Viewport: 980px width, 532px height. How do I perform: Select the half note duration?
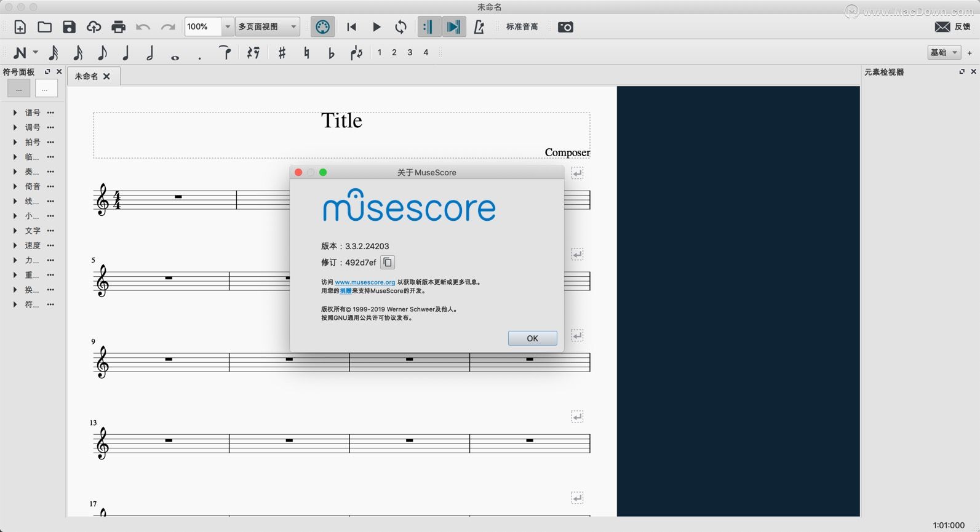tap(150, 53)
